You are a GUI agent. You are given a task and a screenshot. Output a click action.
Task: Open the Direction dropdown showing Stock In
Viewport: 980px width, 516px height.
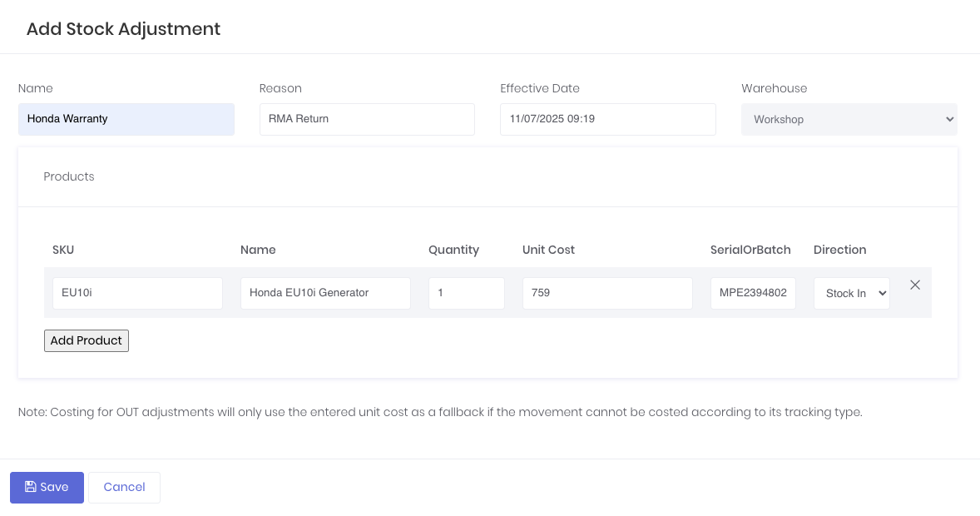(x=851, y=293)
